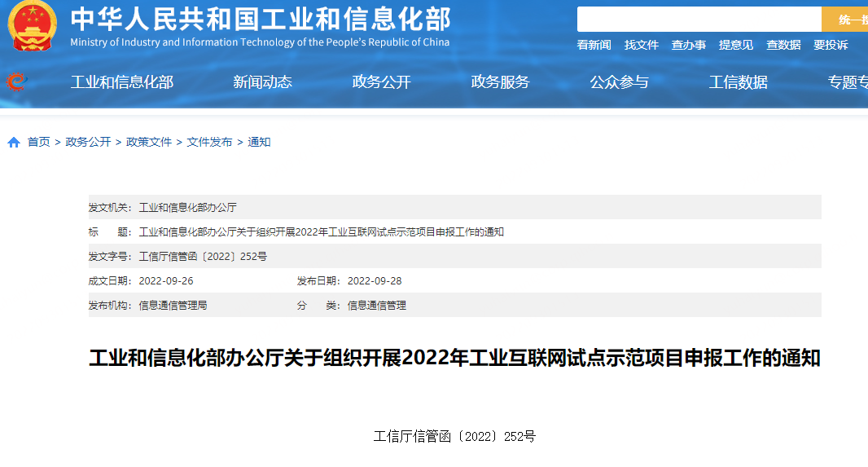Go to 政务公开 breadcrumb link

click(88, 143)
